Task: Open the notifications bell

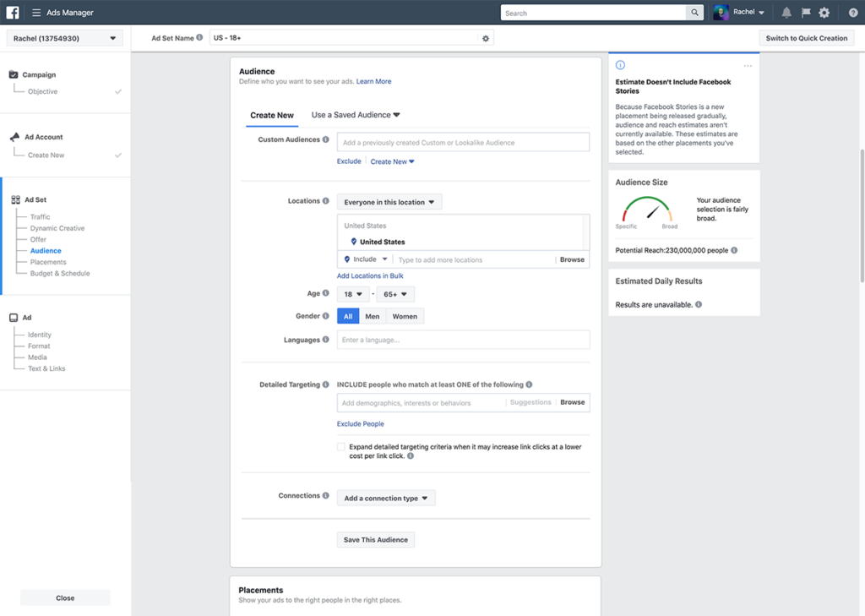Action: click(x=786, y=13)
